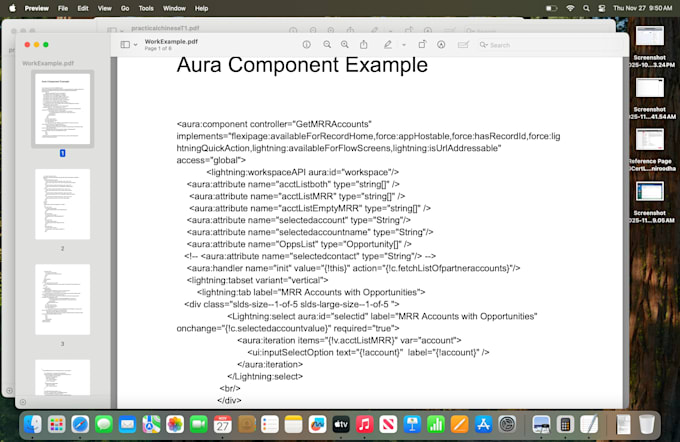Open the Go menu
680x442 pixels.
pyautogui.click(x=125, y=8)
